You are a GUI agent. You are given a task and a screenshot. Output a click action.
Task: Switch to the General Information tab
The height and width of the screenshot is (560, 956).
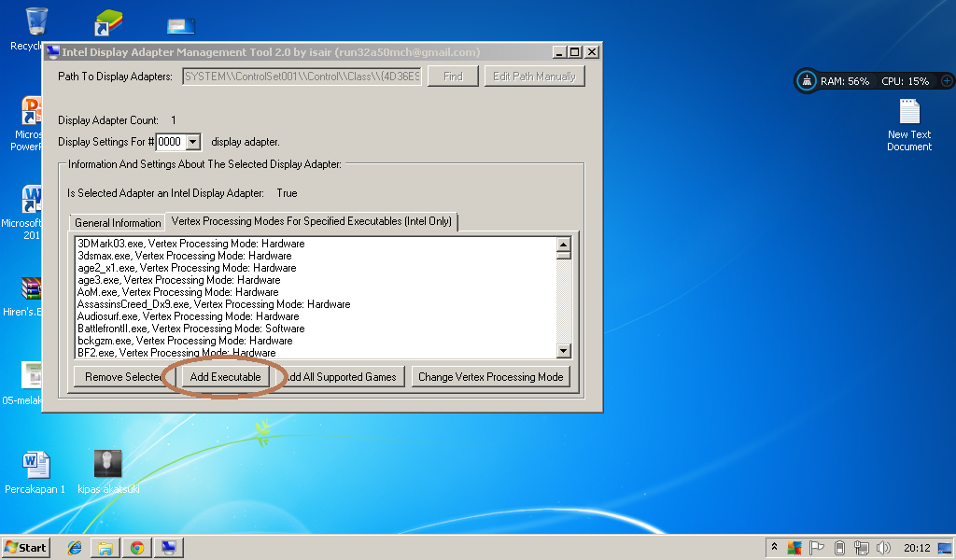(118, 222)
